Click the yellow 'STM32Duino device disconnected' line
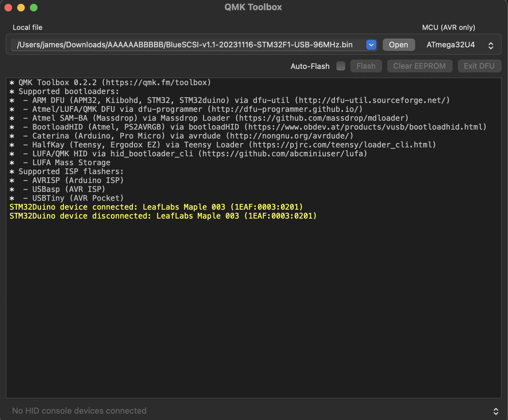508x420 pixels. coord(163,216)
